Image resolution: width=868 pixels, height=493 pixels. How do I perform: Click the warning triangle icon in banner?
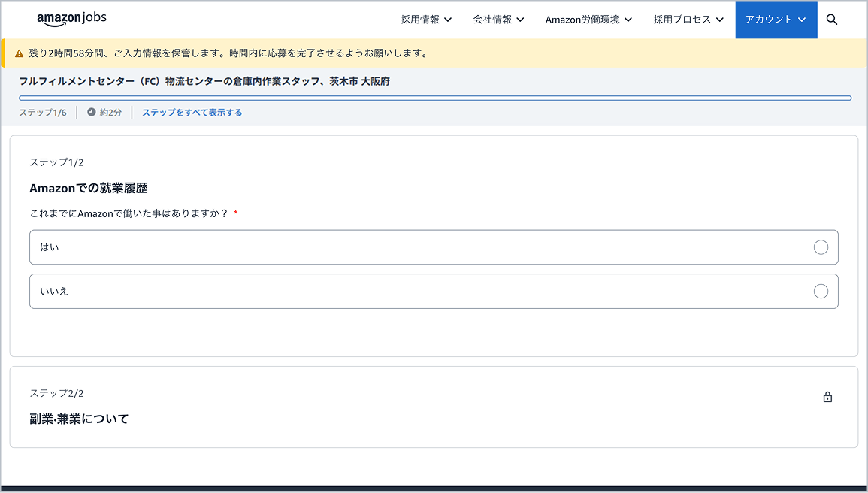pyautogui.click(x=19, y=53)
